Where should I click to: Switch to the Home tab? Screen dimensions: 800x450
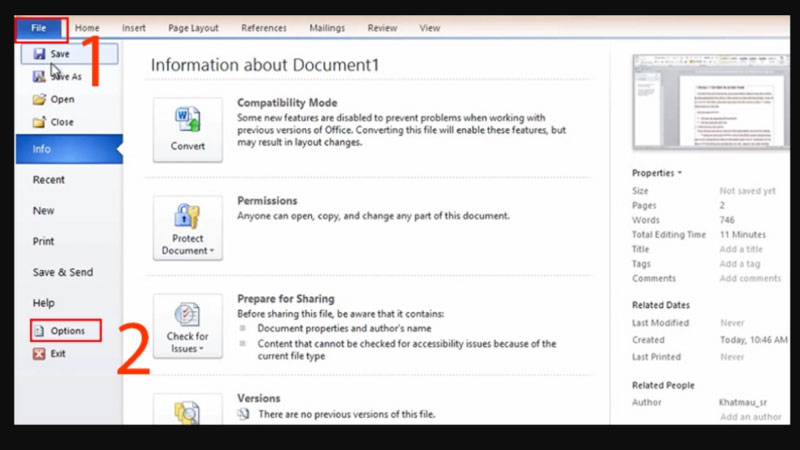[x=87, y=28]
